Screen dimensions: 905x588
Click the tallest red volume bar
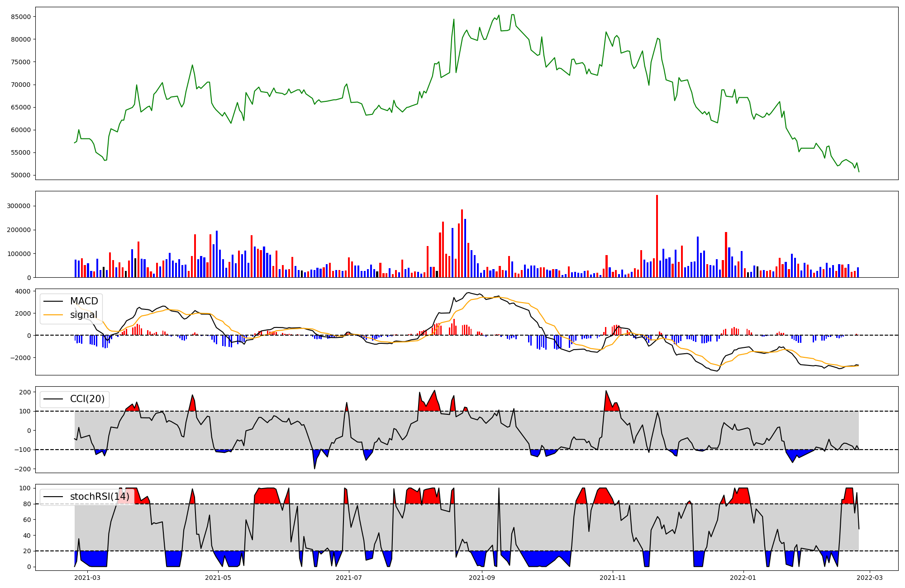(657, 235)
